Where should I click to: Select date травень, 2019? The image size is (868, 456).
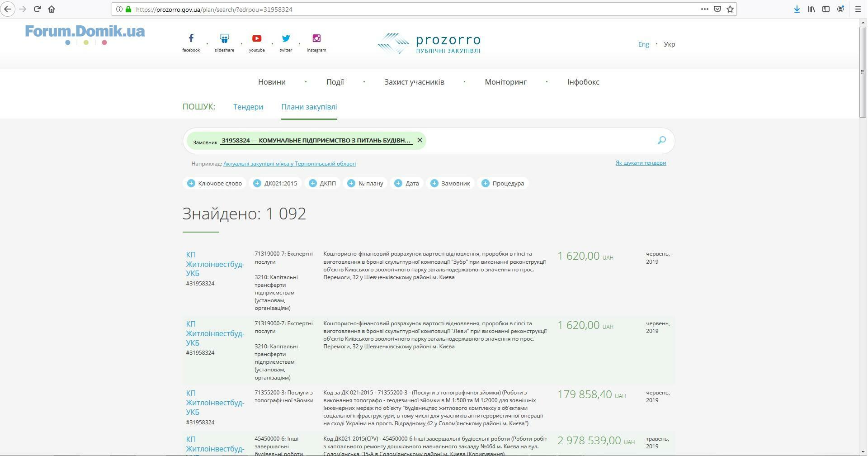[658, 442]
